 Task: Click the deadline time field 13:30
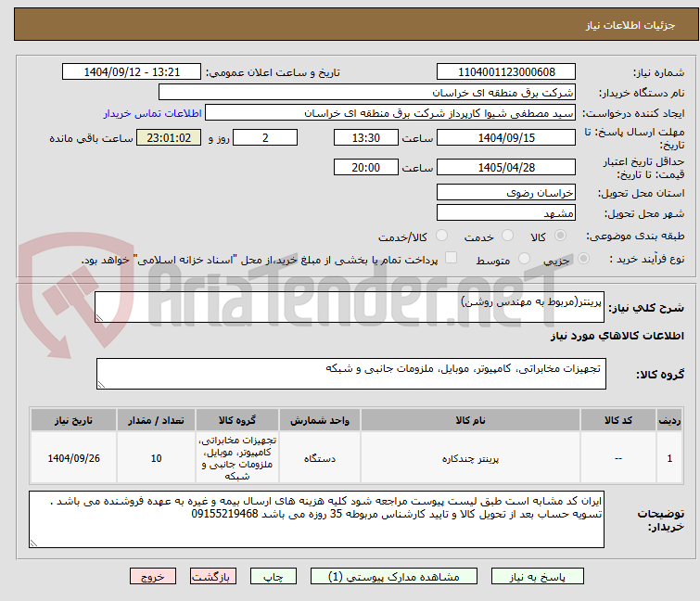click(366, 137)
